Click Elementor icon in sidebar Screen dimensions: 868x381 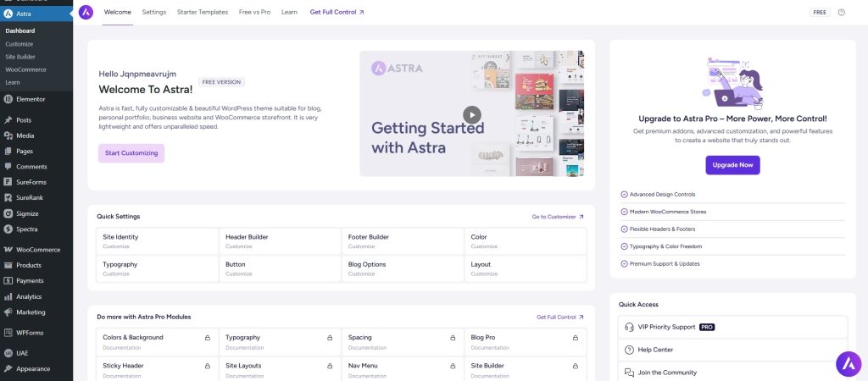click(8, 99)
